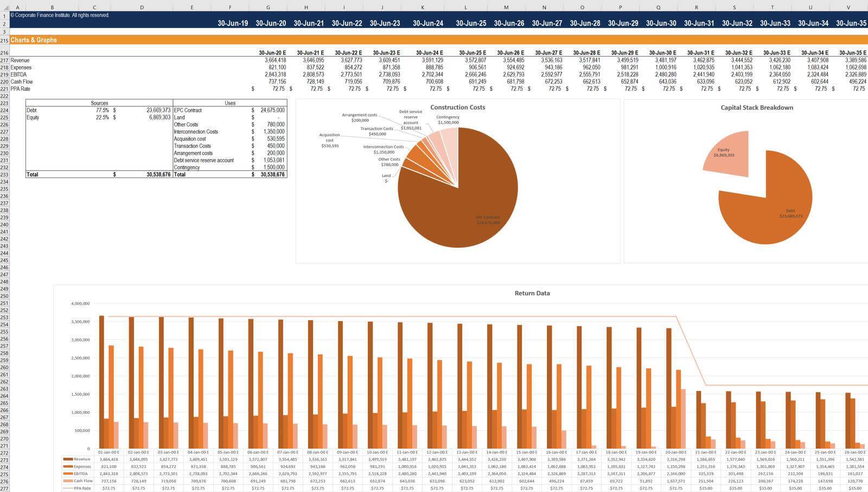Select the Equity percentage 22.5% cell
868x492 pixels.
(x=102, y=117)
